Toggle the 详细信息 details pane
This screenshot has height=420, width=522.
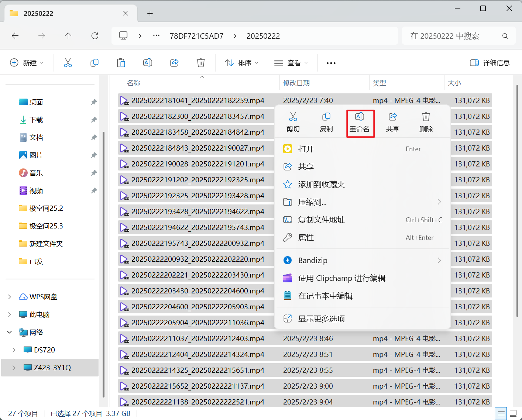click(x=490, y=63)
